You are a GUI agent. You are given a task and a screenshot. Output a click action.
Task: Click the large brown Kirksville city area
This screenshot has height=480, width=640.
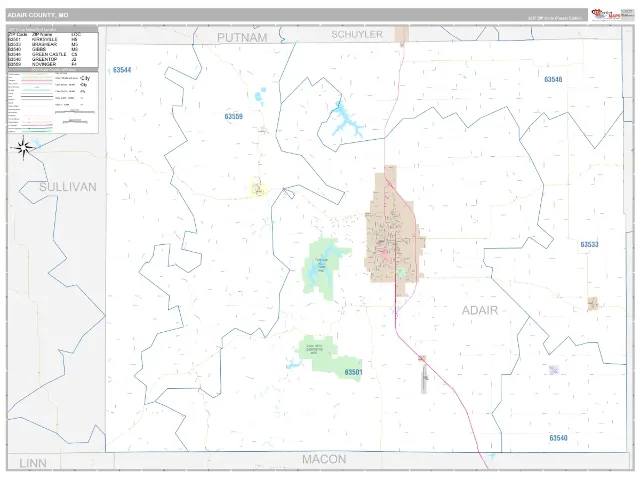coord(393,233)
